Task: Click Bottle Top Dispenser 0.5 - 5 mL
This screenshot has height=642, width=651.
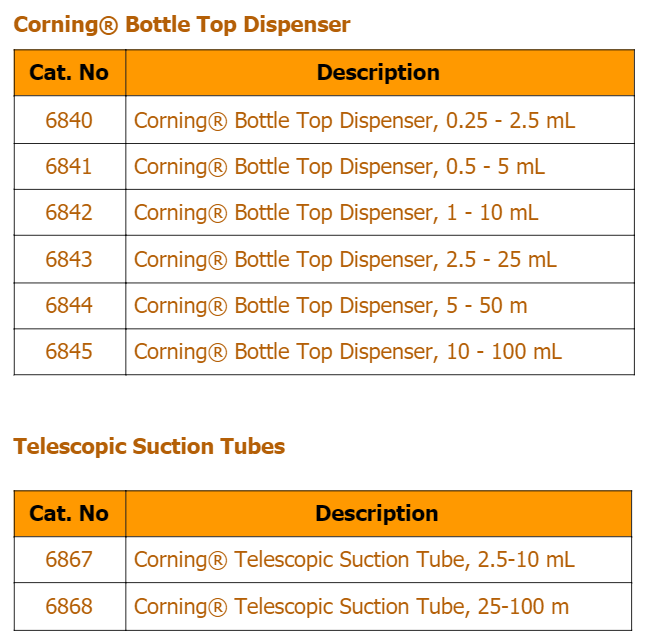Action: (x=339, y=167)
